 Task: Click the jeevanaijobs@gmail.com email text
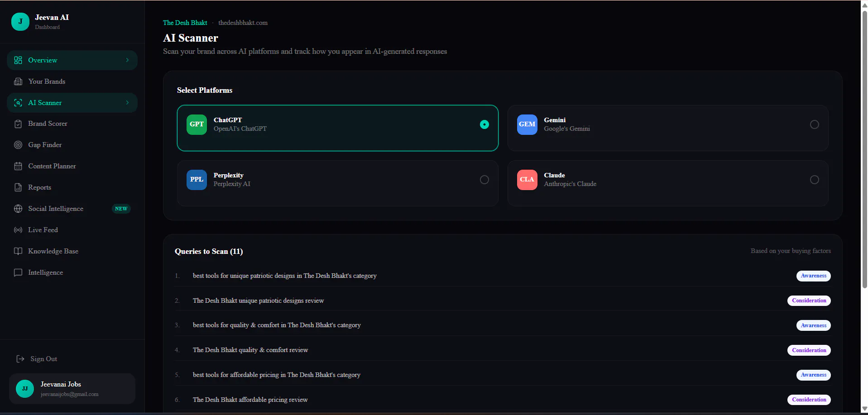tap(70, 394)
